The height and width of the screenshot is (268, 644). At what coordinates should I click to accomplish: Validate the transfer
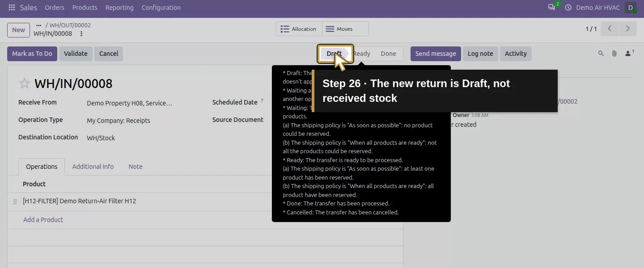click(76, 54)
